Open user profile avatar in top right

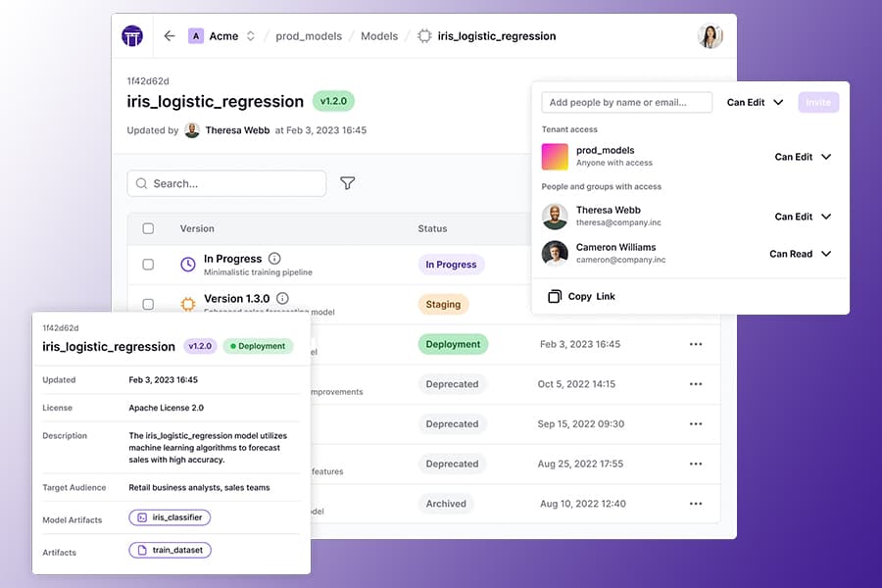coord(710,36)
